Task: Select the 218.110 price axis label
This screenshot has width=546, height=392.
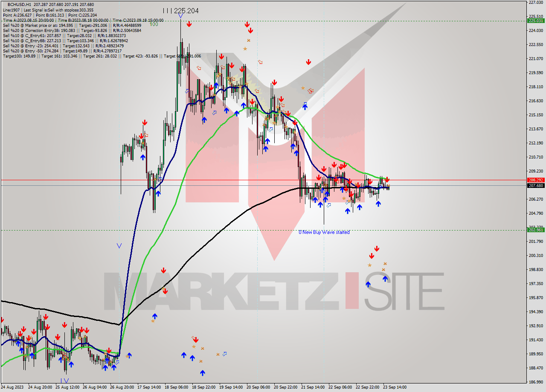Action: [x=536, y=87]
